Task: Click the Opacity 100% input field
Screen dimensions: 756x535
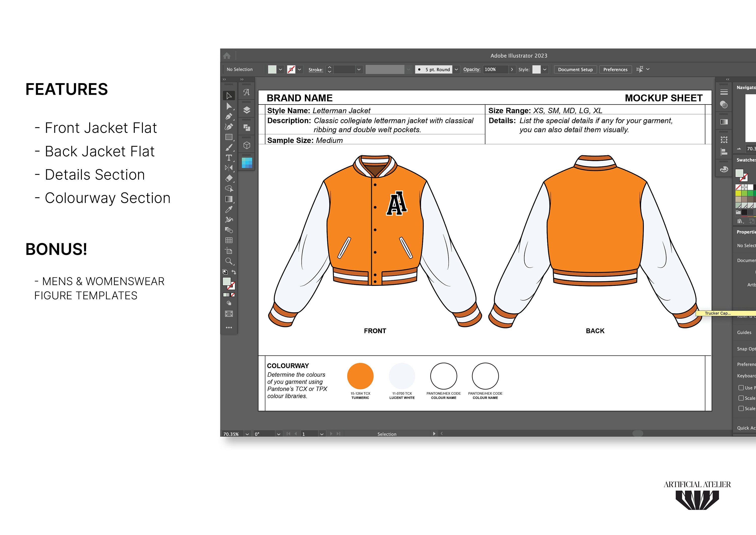Action: coord(495,70)
